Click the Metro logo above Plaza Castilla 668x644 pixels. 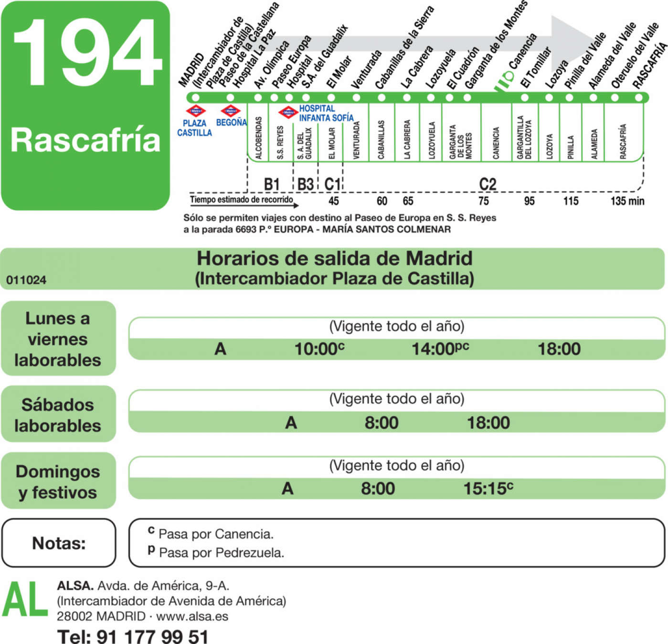click(x=196, y=111)
